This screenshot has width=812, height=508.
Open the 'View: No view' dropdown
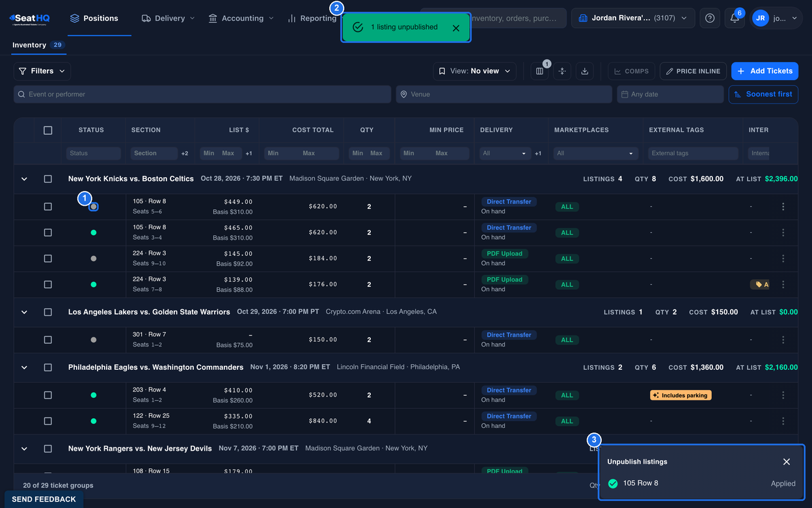click(475, 71)
